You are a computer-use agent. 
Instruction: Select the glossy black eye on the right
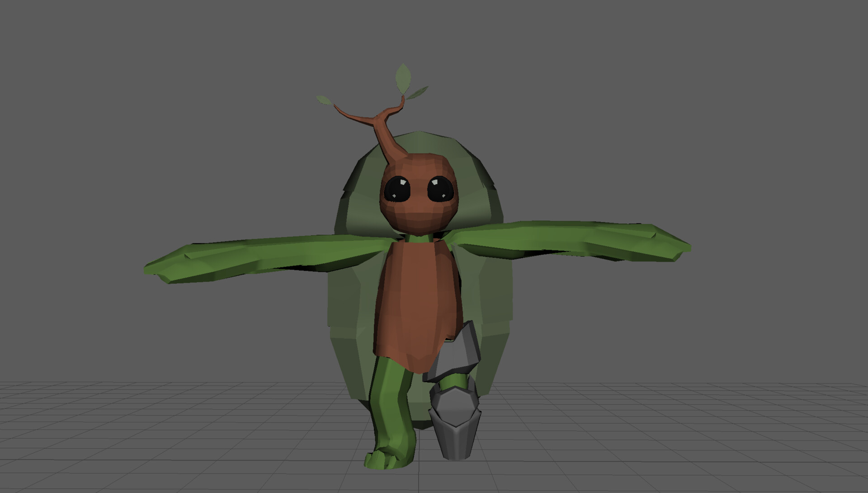coord(440,189)
